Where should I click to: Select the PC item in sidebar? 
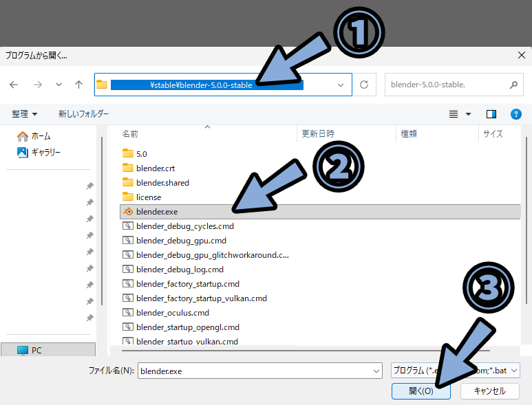coord(36,350)
